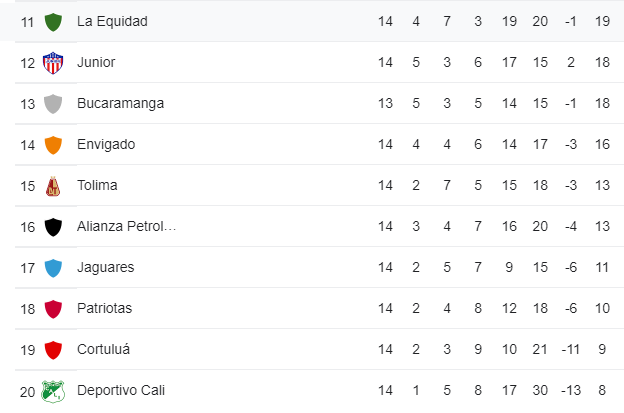Open the Bucaramanga team page link
The width and height of the screenshot is (624, 413).
[x=120, y=103]
